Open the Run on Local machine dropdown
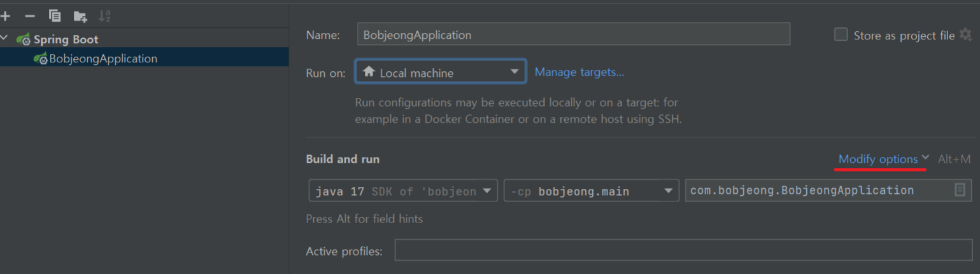Viewport: 980px width, 274px height. (441, 72)
